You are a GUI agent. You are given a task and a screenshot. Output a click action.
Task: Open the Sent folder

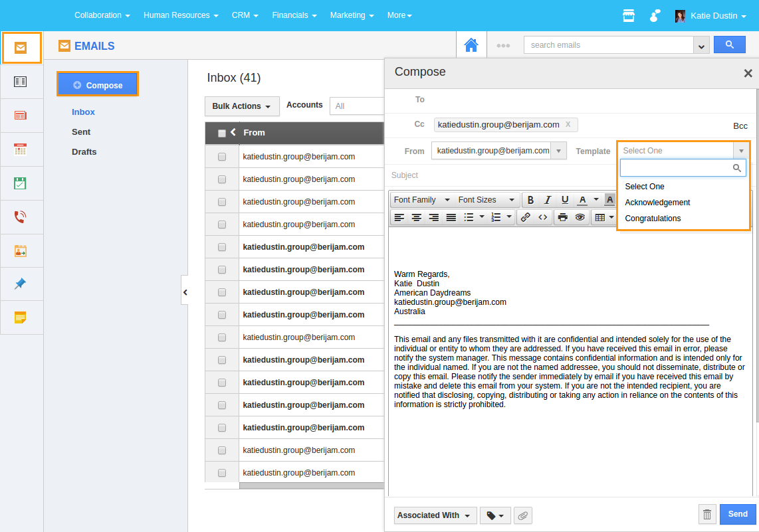pos(81,132)
